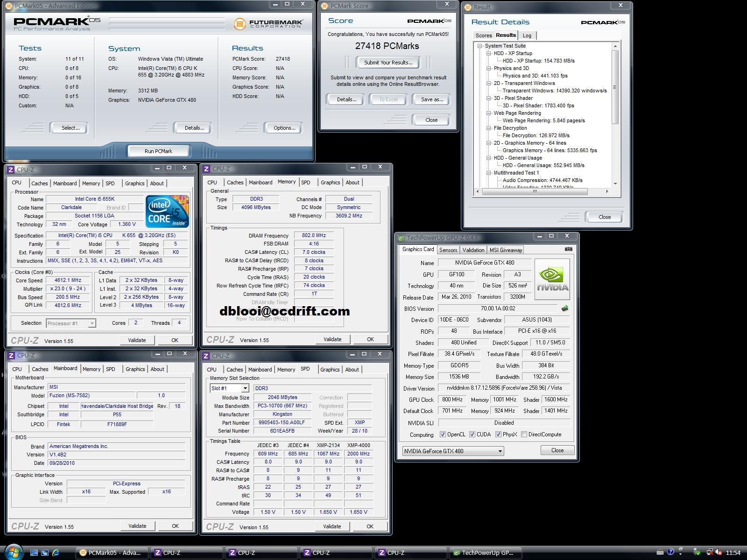Click the NVIDIA logo in GPU-Z
Viewport: 747px width, 560px height.
pyautogui.click(x=552, y=279)
